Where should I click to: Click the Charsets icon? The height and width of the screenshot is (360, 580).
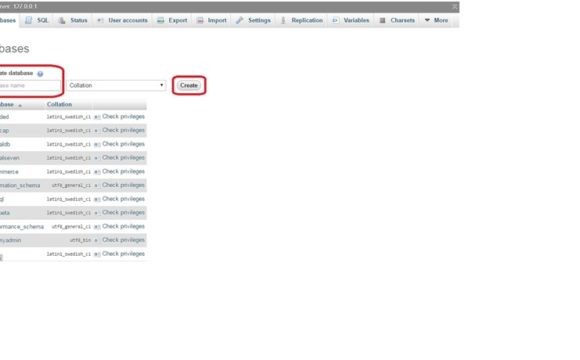(x=382, y=20)
